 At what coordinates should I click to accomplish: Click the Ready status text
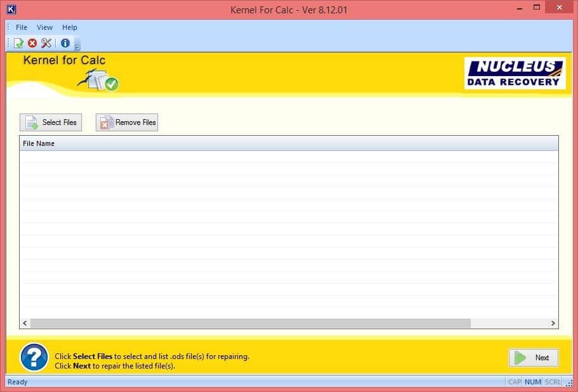pos(17,382)
